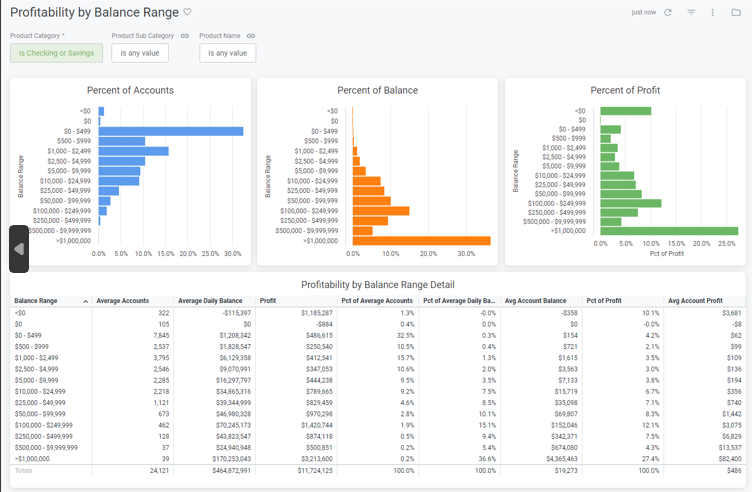
Task: Sort table by the Profit column header
Action: click(x=268, y=300)
